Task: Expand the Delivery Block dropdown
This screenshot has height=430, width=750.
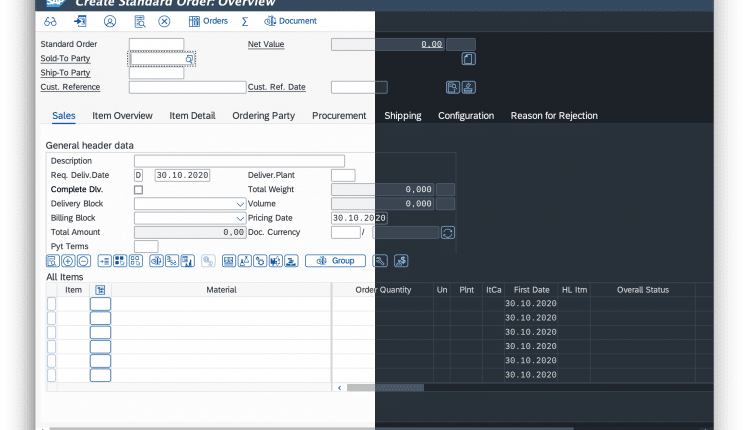Action: 240,204
